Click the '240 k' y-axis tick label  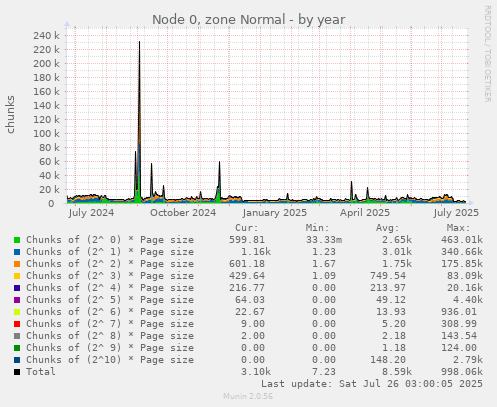[46, 35]
